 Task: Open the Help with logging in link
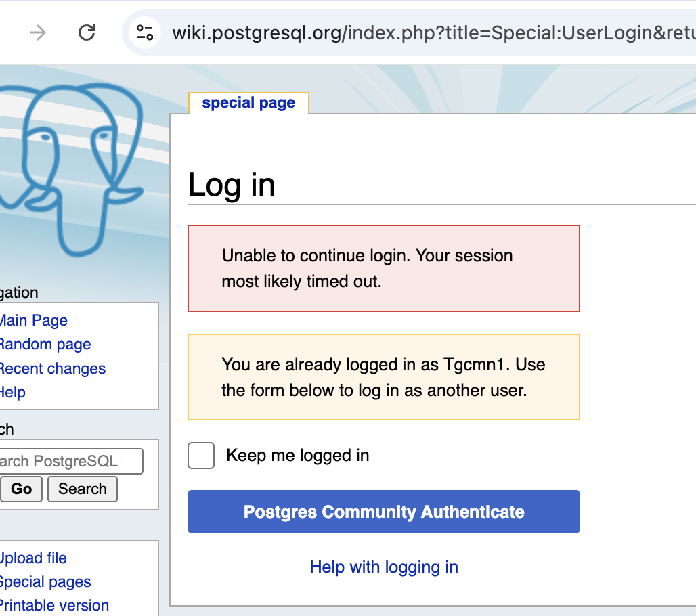point(384,567)
